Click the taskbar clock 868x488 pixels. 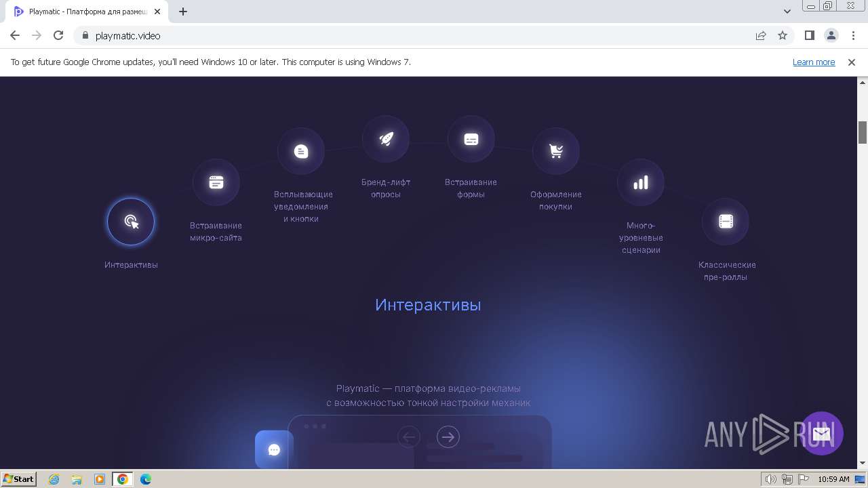(x=833, y=479)
